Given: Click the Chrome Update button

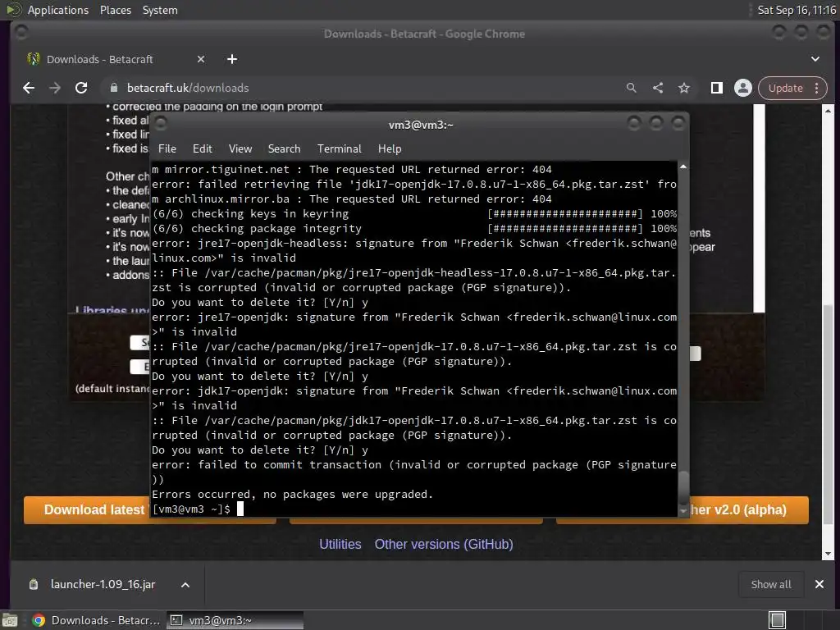Looking at the screenshot, I should coord(785,88).
